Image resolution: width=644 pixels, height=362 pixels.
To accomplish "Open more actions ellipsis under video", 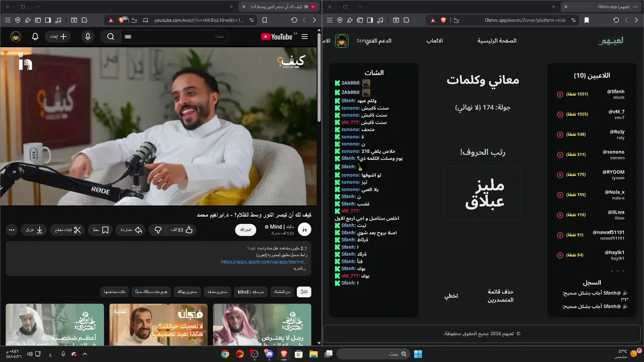I will [12, 230].
